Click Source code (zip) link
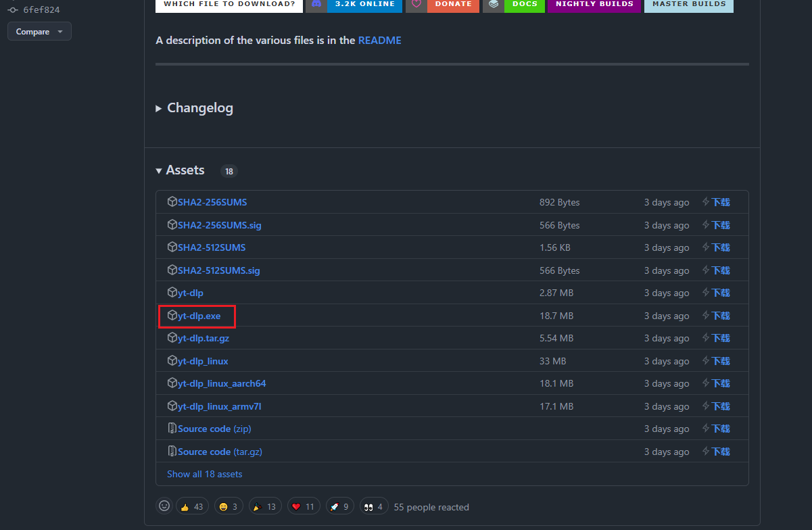Viewport: 812px width, 530px height. coord(214,429)
